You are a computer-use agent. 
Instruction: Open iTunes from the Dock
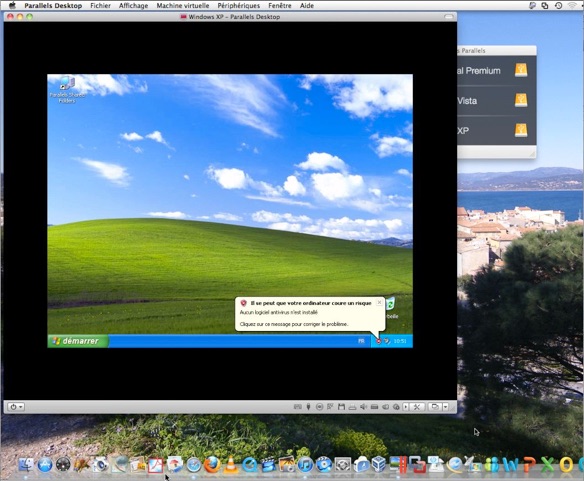(305, 465)
